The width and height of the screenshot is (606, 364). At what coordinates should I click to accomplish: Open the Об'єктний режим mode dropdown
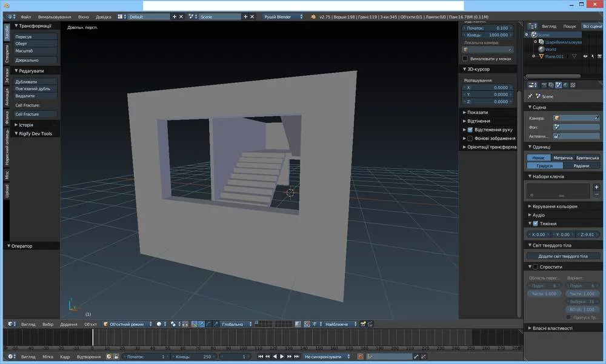[126, 324]
